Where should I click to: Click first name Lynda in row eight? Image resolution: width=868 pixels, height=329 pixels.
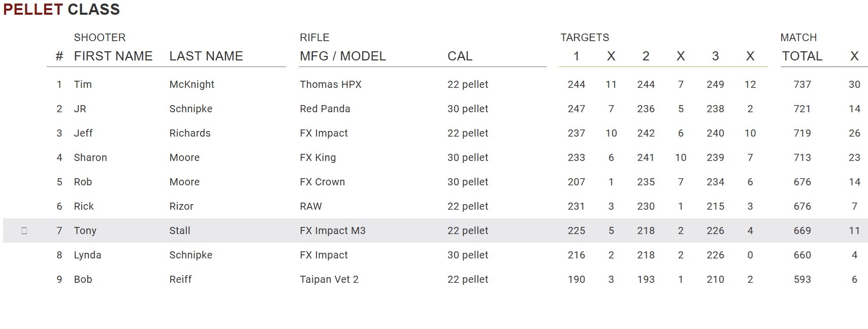point(87,255)
